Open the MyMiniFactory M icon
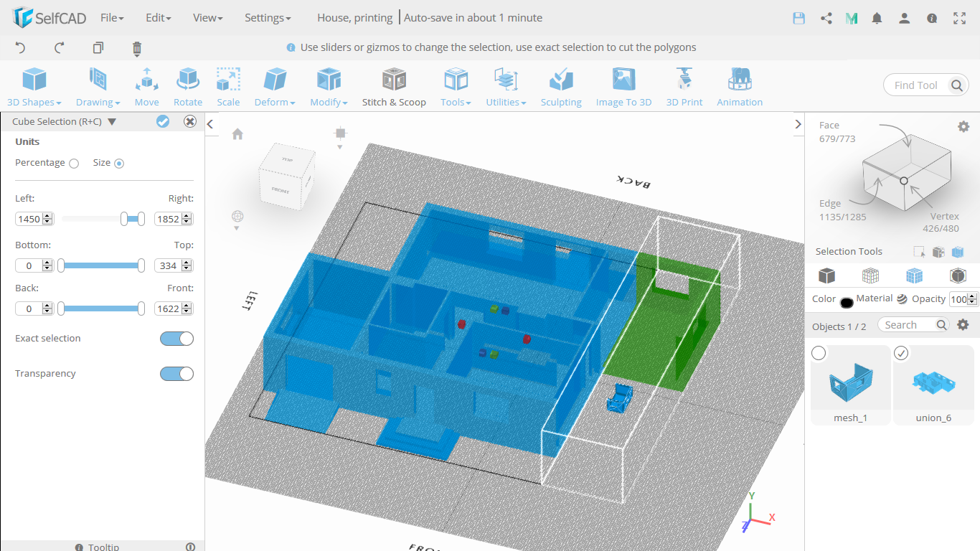The width and height of the screenshot is (980, 551). click(x=852, y=19)
